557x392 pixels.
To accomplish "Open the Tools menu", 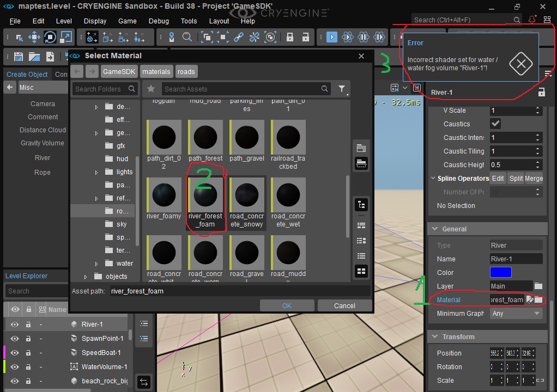I will point(189,21).
